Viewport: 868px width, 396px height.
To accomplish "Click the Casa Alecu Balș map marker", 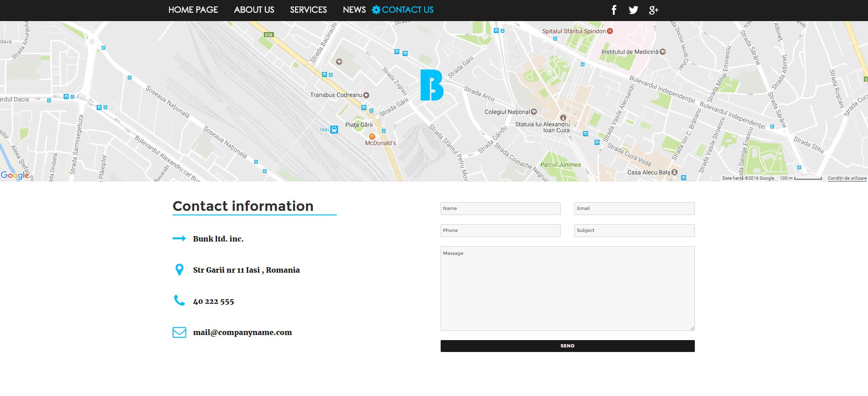I will (x=674, y=172).
